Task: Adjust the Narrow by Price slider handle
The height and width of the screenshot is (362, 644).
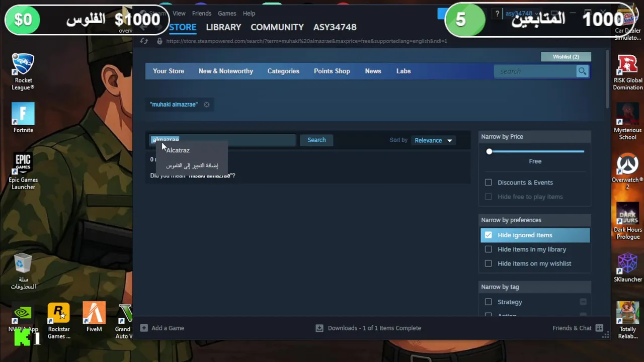Action: tap(489, 151)
